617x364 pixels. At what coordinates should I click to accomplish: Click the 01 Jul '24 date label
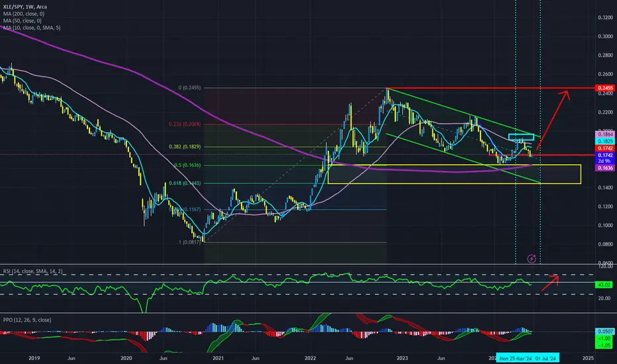(546, 358)
